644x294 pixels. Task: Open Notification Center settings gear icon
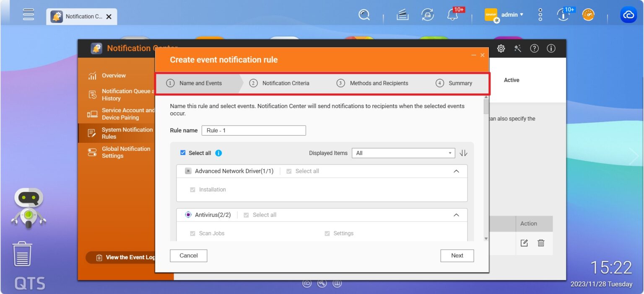tap(501, 49)
